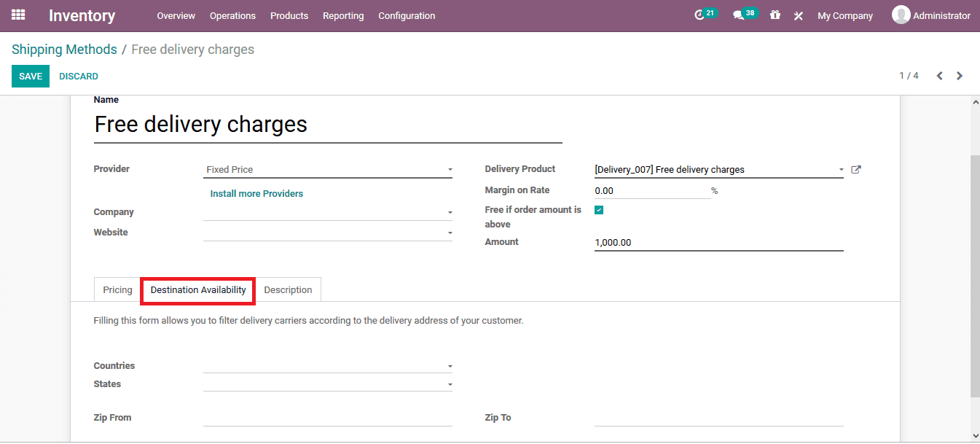Click the scrollbar down arrow
The image size is (980, 444).
[975, 435]
